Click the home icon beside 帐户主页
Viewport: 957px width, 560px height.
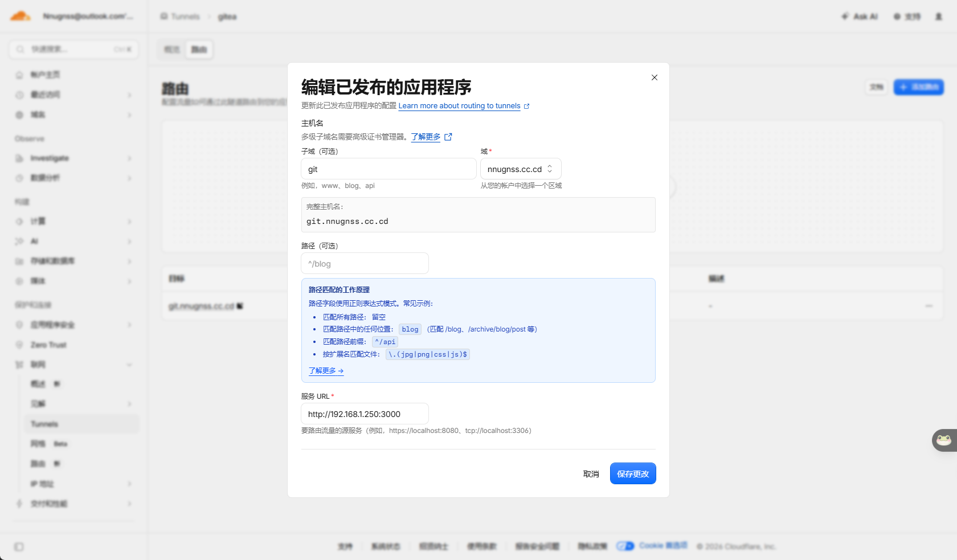[x=19, y=75]
